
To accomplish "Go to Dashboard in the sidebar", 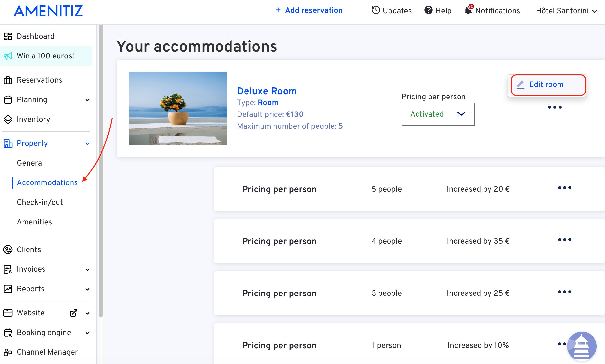I will 35,36.
